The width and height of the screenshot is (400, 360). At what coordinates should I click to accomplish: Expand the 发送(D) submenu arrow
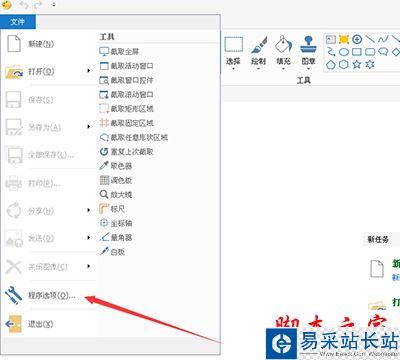pyautogui.click(x=89, y=238)
